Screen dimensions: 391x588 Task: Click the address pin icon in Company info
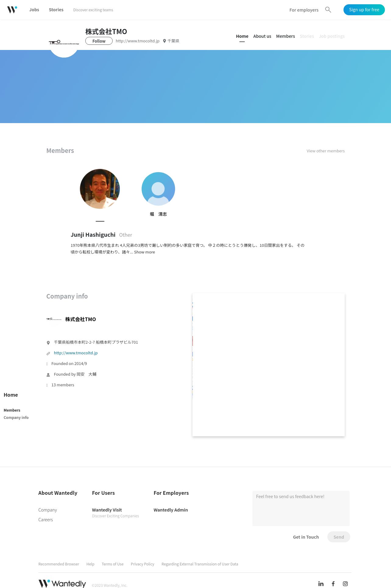48,343
